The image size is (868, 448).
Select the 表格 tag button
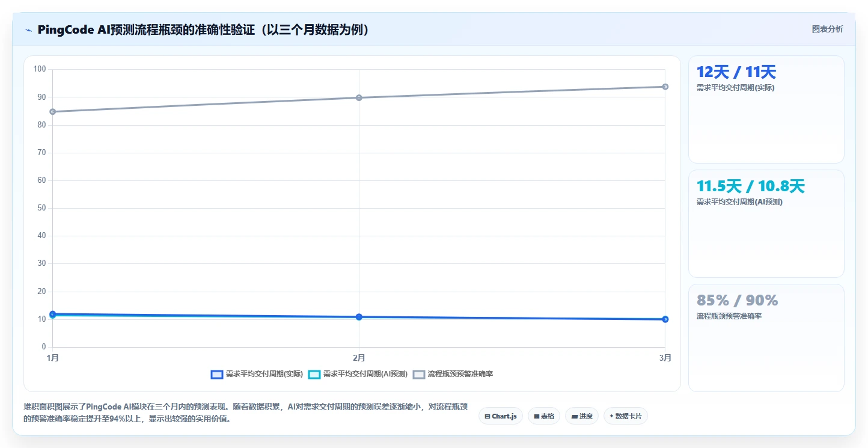tap(544, 416)
